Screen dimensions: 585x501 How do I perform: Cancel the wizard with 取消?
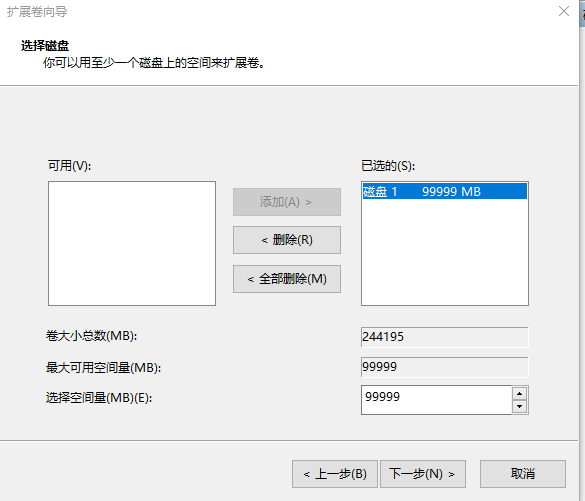523,474
